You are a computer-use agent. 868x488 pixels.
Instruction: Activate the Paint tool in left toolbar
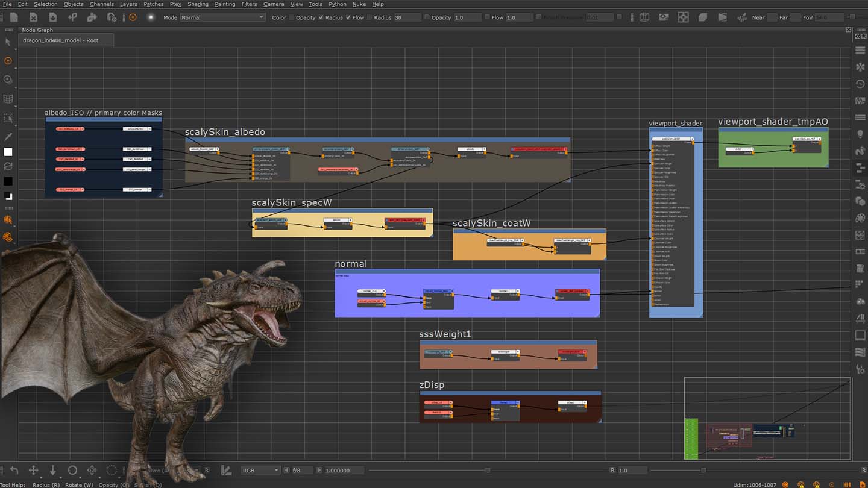[8, 60]
